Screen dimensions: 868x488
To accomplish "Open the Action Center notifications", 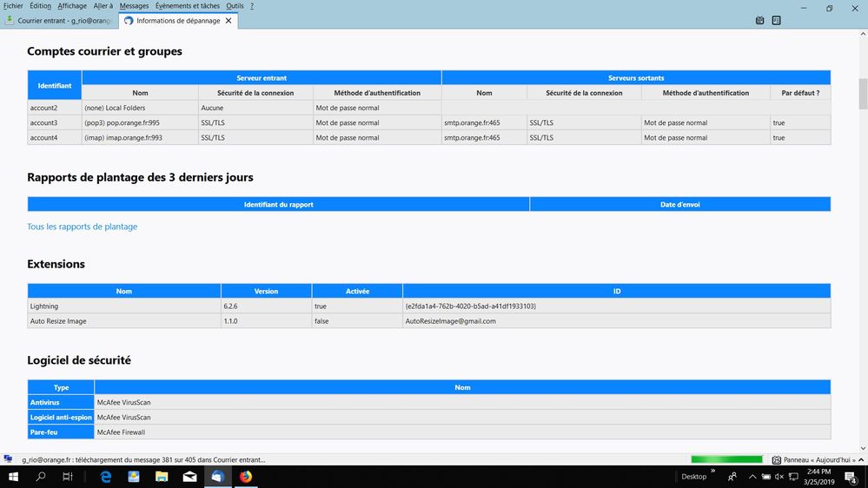I will 851,477.
